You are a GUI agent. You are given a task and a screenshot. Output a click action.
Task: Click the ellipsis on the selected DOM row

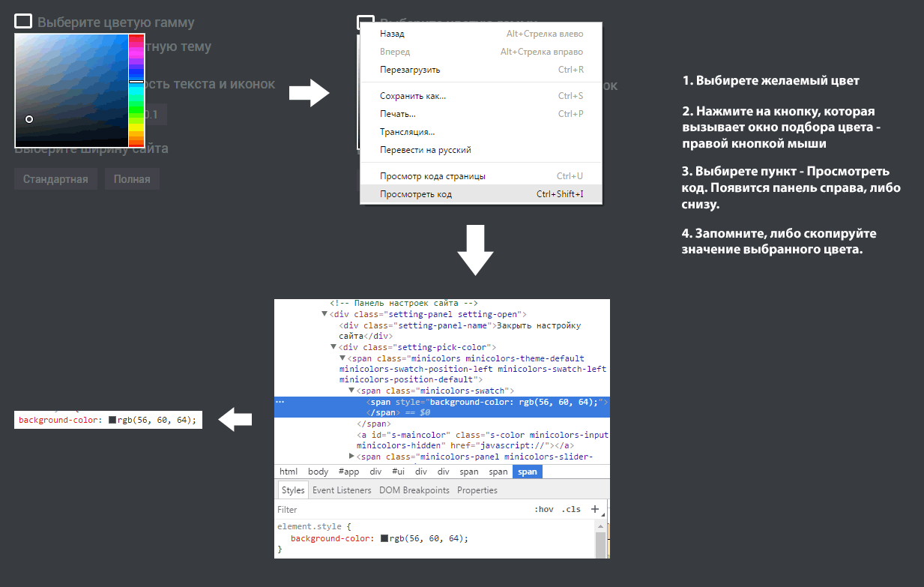280,403
